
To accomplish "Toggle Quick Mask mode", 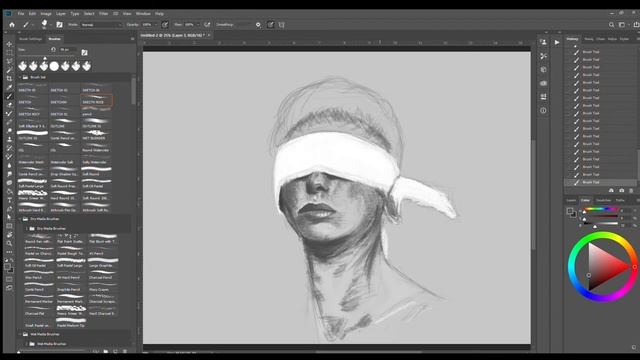I will (9, 279).
